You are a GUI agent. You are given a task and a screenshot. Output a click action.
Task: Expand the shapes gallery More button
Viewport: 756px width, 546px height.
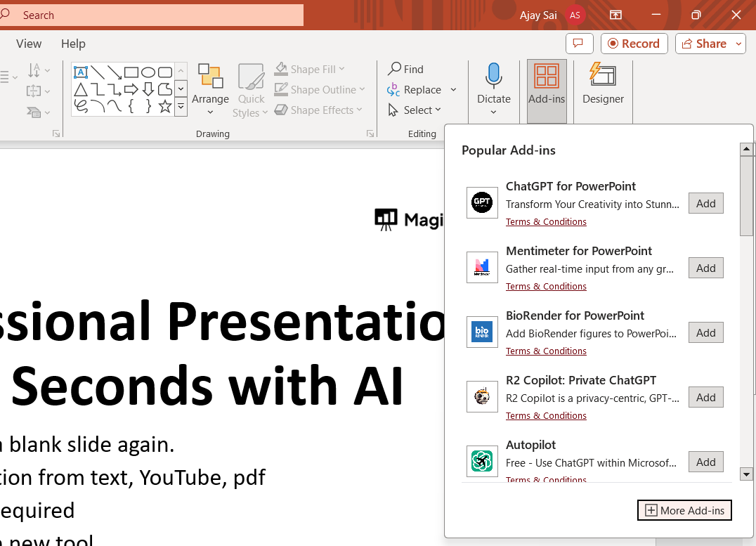181,106
